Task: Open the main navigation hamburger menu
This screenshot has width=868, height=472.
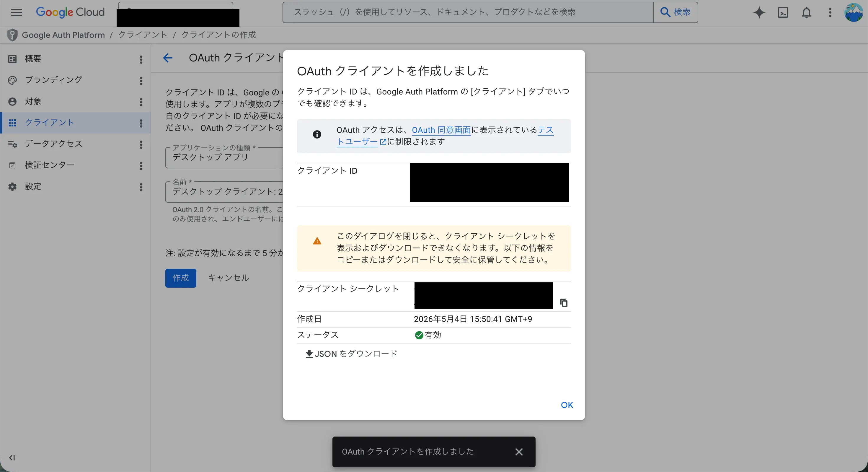Action: tap(16, 12)
